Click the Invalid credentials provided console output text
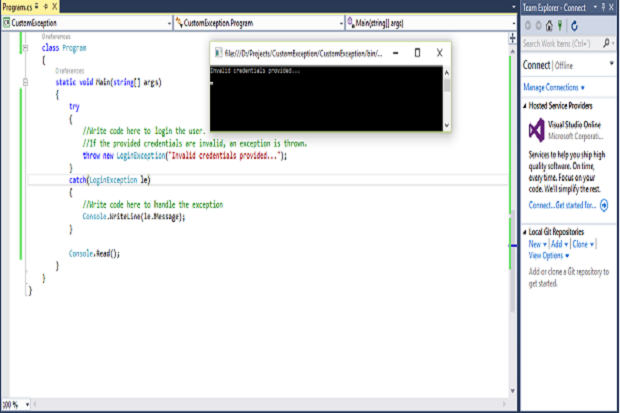 point(255,70)
